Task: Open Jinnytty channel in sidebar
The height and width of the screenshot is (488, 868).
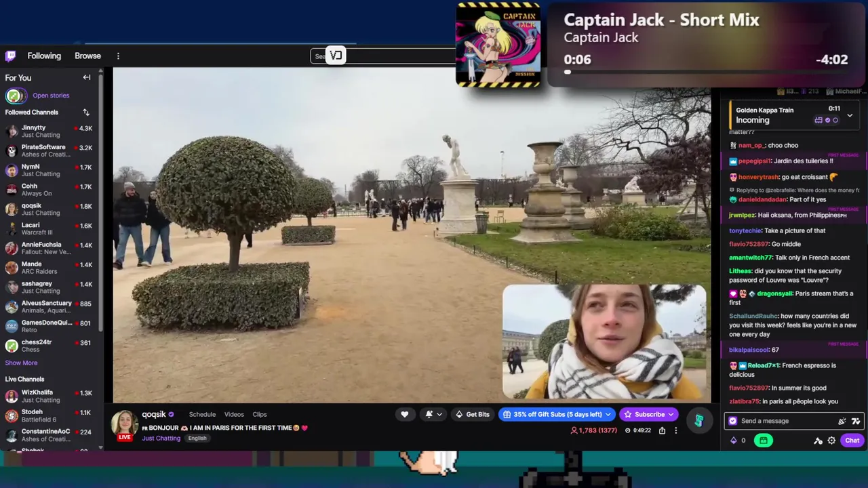Action: coord(49,131)
